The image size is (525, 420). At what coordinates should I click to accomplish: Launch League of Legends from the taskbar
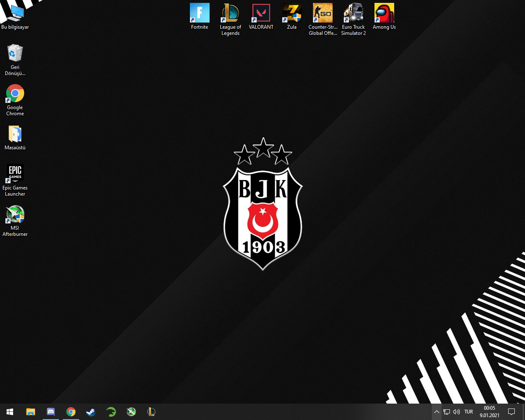tap(151, 412)
